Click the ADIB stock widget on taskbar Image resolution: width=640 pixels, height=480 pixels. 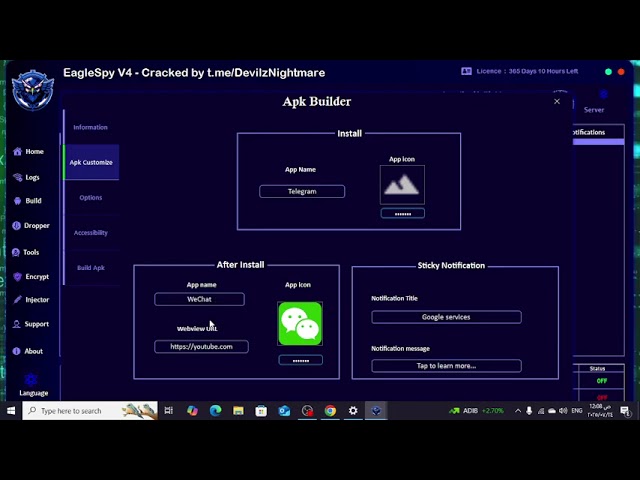click(476, 411)
